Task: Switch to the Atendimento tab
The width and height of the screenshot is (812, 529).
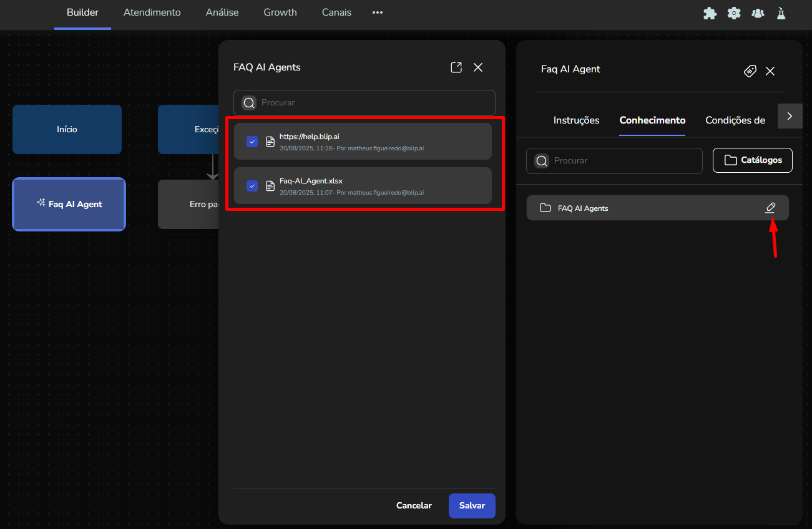Action: coord(152,12)
